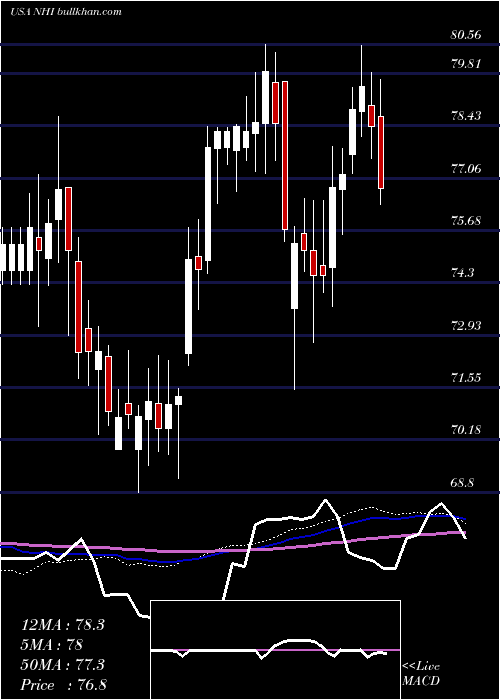500x700 pixels.
Task: Click the last red candlestick on the right
Action: click(x=381, y=152)
